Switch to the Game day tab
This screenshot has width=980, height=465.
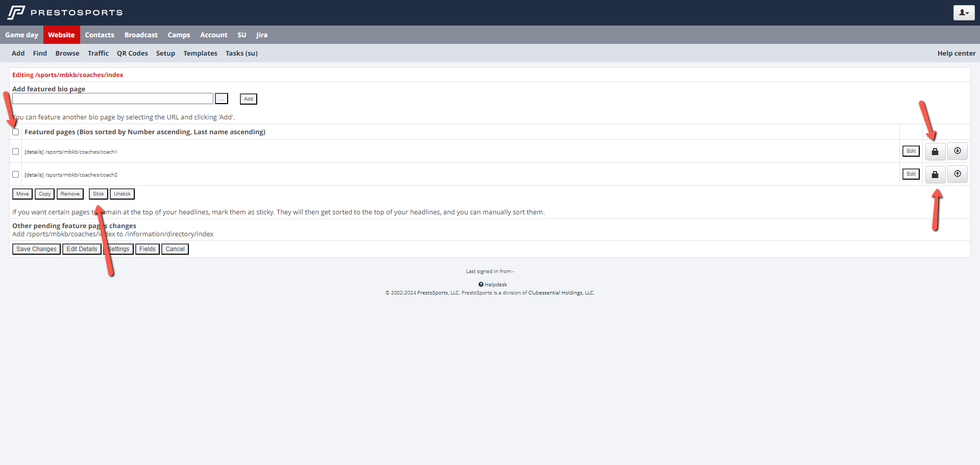pyautogui.click(x=21, y=35)
